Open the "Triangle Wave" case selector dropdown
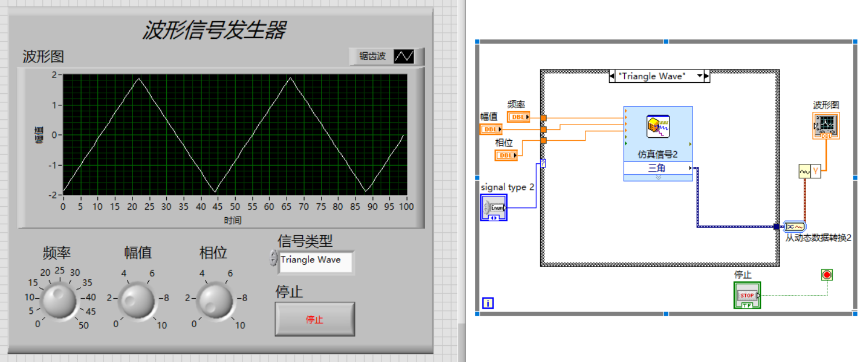The image size is (868, 362). (699, 76)
